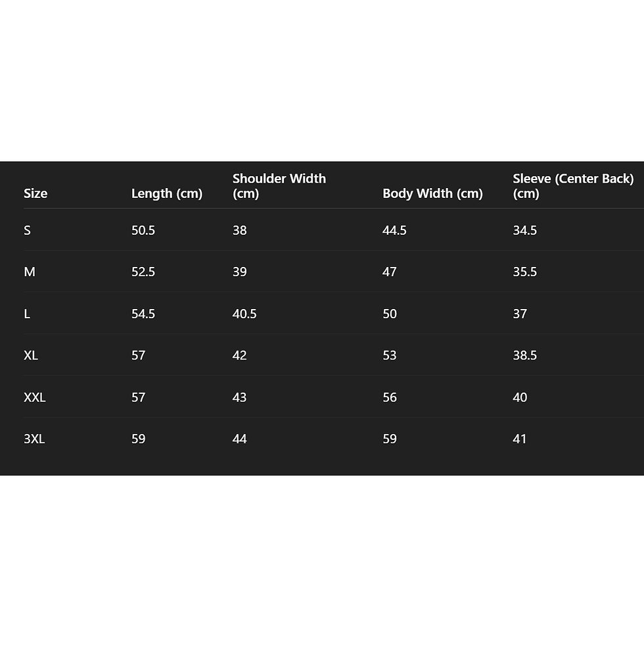Viewport: 644px width, 645px height.
Task: Select the 3XL size row label
Action: (34, 439)
